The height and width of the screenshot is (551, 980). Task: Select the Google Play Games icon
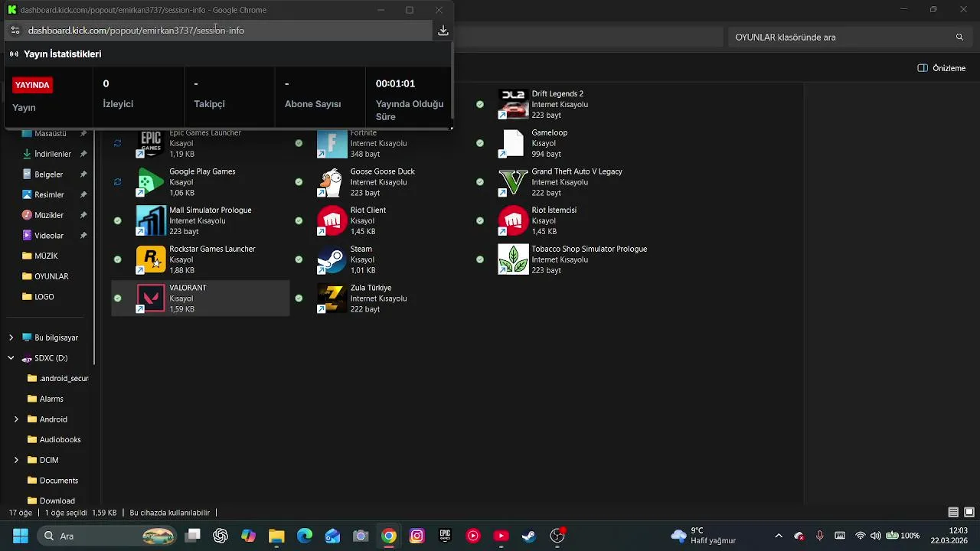pos(151,182)
